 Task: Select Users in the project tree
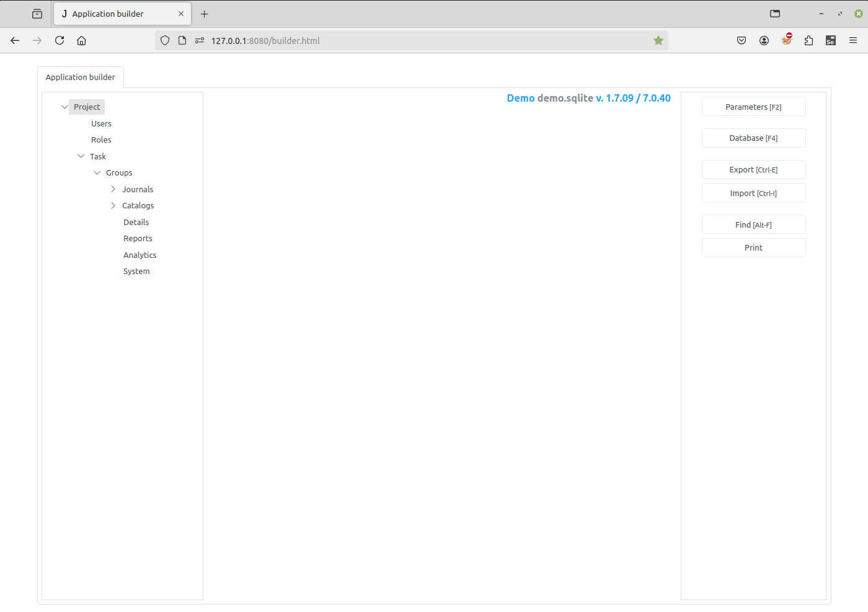(x=101, y=123)
